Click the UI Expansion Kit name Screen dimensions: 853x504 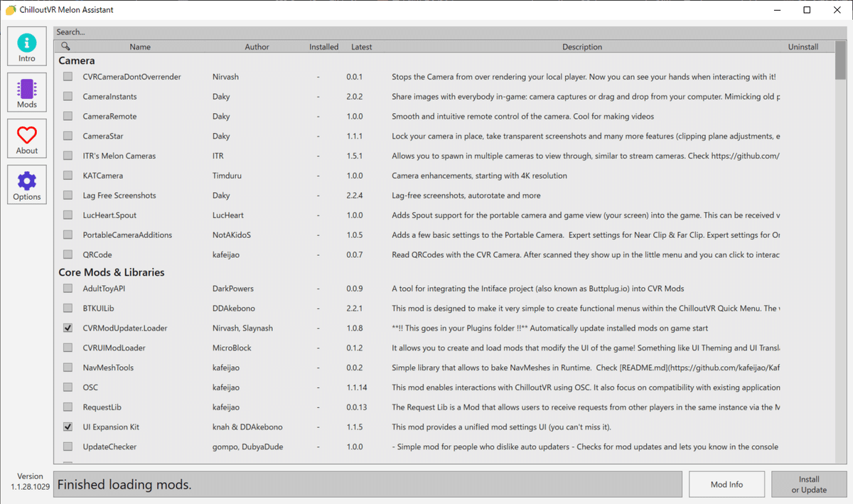111,427
